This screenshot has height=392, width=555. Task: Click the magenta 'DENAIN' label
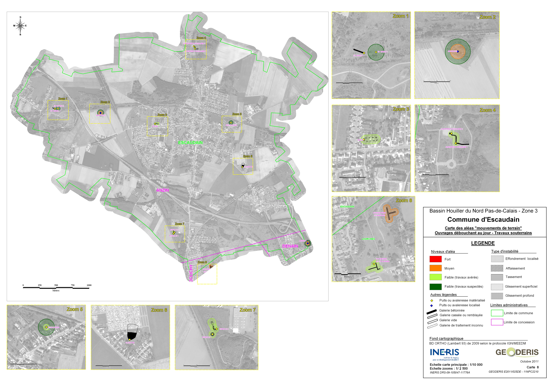click(290, 246)
